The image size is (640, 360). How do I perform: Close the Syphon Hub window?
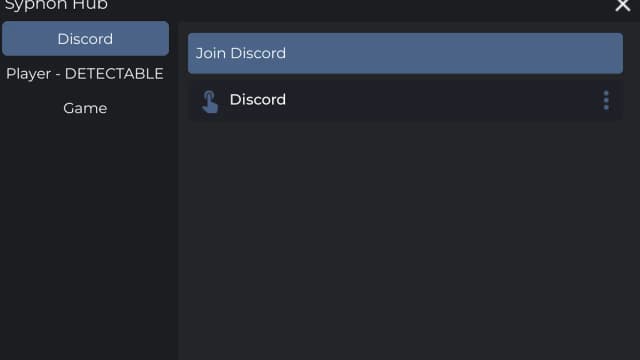(x=623, y=5)
